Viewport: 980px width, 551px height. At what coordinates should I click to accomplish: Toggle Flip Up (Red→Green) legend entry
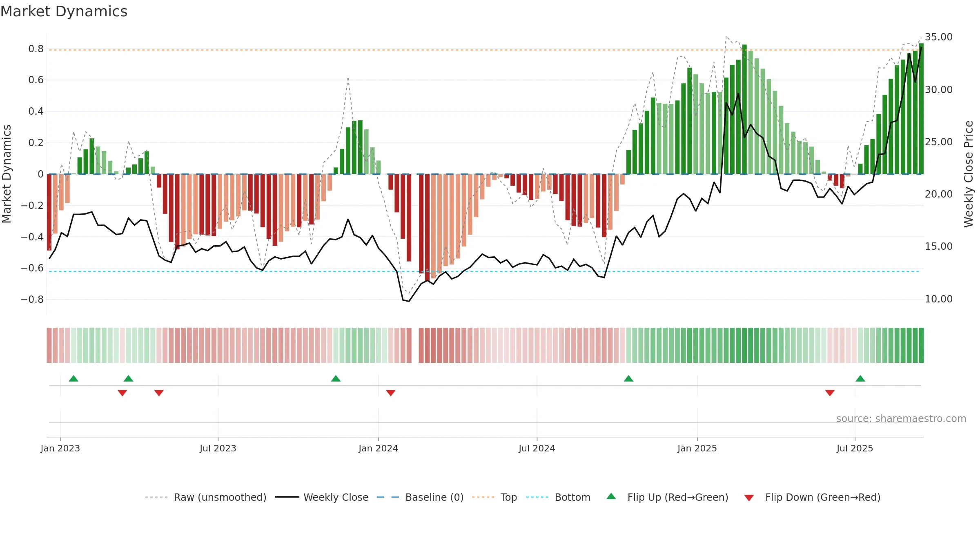coord(667,497)
